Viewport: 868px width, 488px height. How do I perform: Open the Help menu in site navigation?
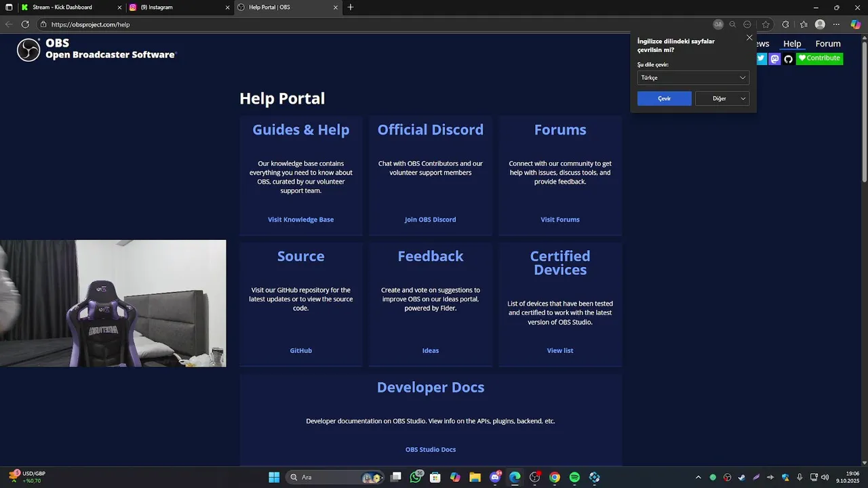point(792,44)
